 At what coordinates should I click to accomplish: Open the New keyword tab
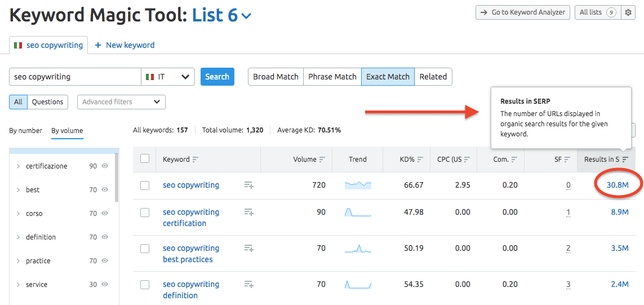[x=125, y=45]
